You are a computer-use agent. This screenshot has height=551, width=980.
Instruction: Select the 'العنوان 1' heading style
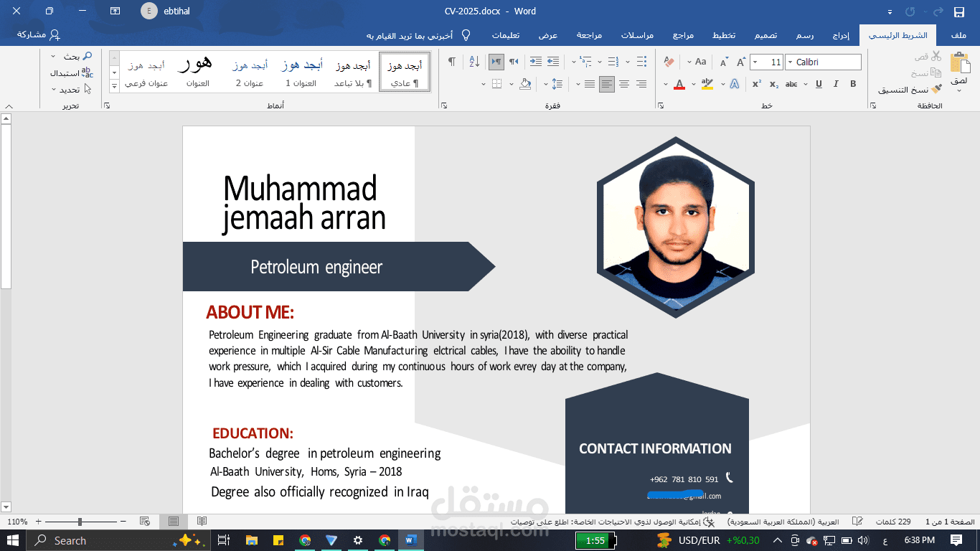[301, 72]
